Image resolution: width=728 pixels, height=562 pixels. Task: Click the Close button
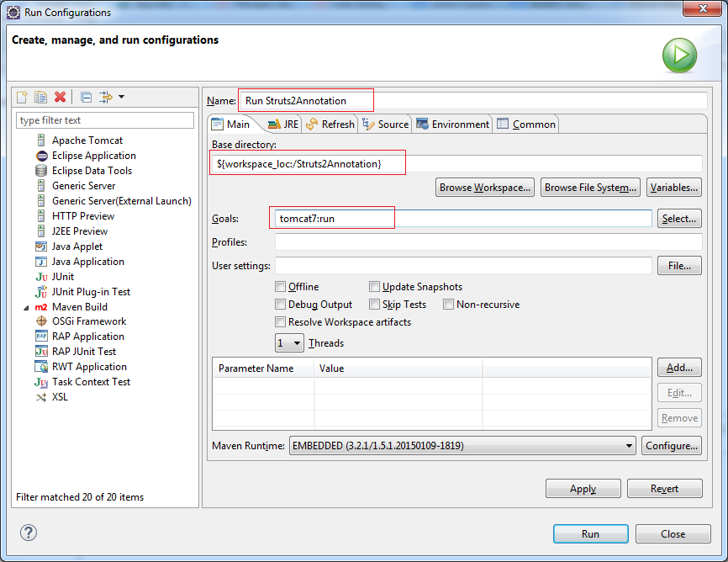pos(673,533)
